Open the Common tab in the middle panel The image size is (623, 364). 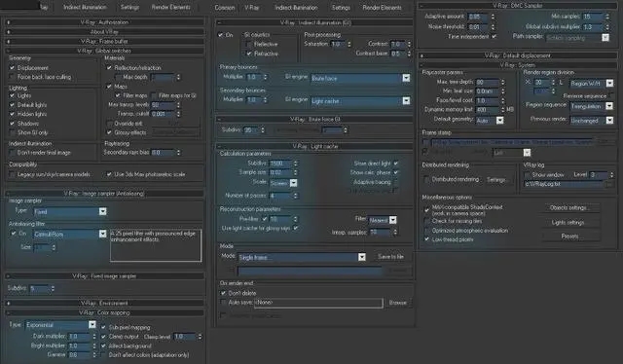pyautogui.click(x=225, y=8)
